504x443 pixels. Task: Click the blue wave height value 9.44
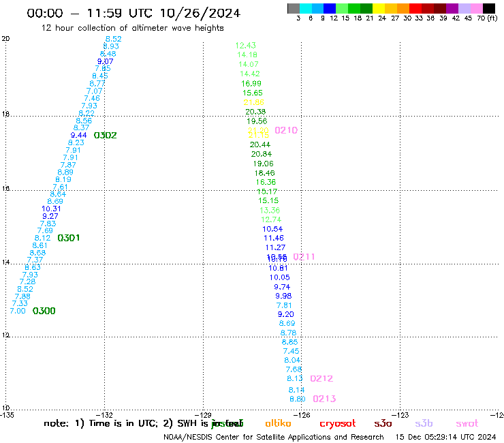pyautogui.click(x=79, y=136)
